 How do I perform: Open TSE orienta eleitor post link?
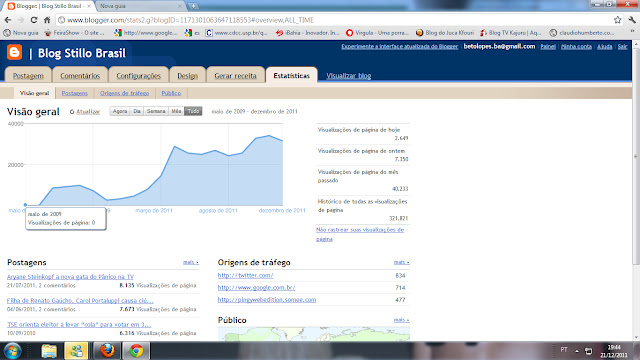click(x=79, y=324)
